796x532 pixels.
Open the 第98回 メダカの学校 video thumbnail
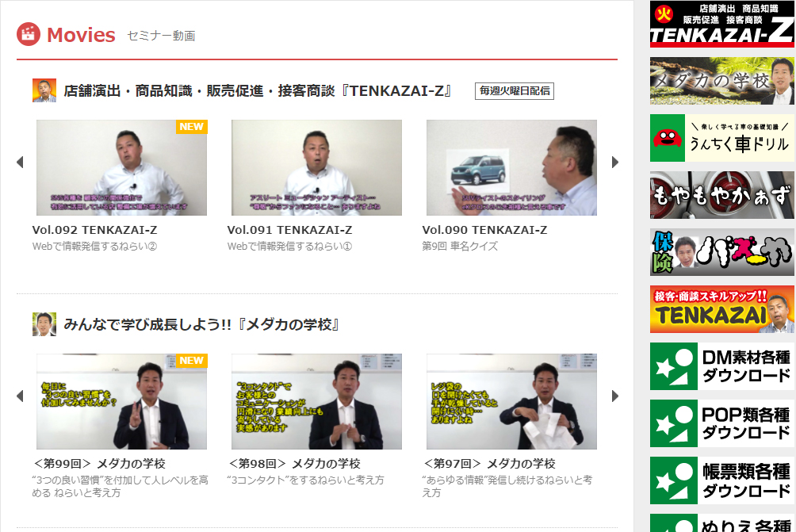point(317,401)
